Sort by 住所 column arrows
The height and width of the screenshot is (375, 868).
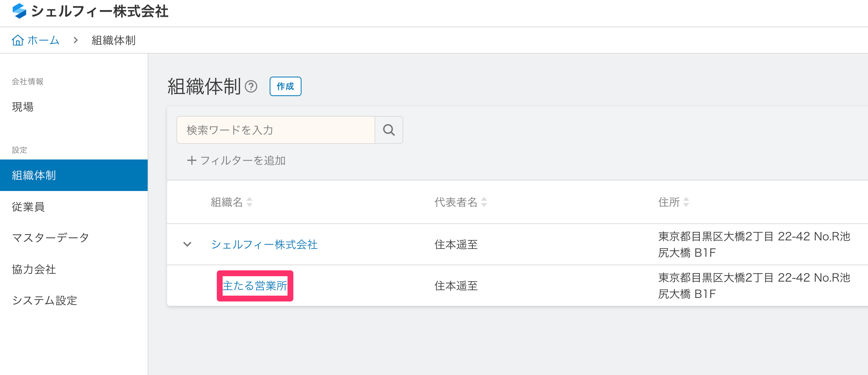[x=686, y=202]
